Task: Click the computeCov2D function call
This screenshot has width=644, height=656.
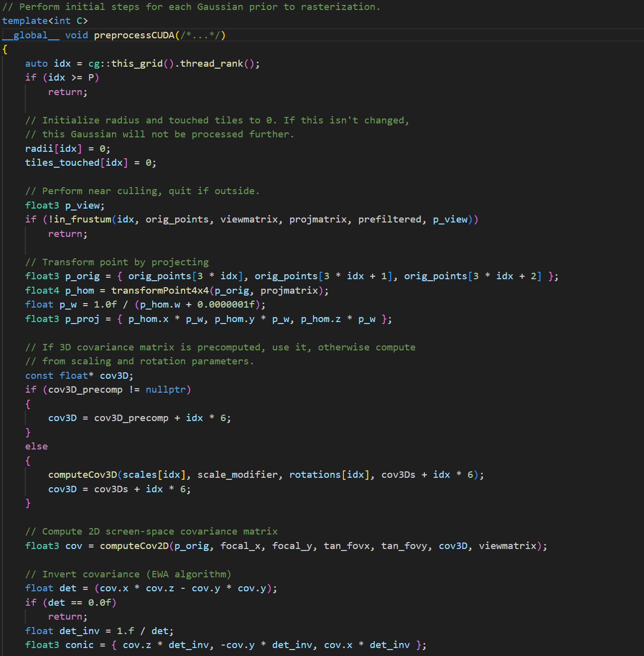Action: coord(134,546)
